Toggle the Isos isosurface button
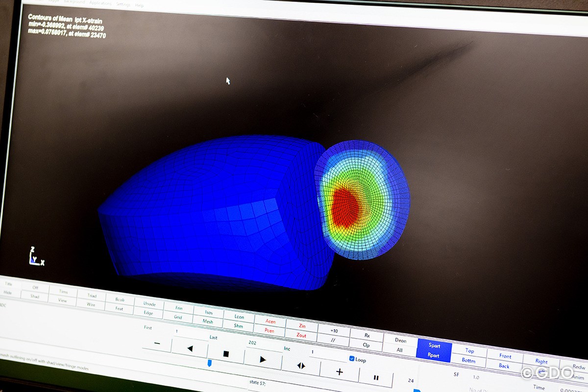This screenshot has width=588, height=392. tap(209, 313)
